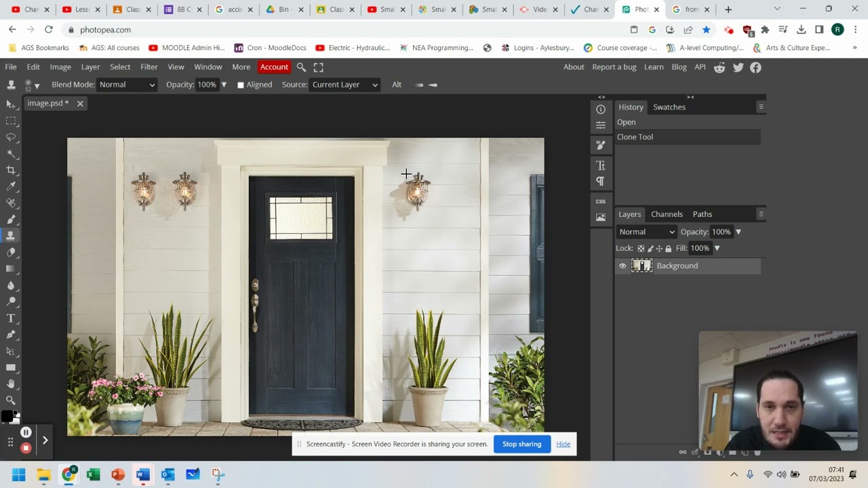The image size is (868, 488).
Task: Toggle lock all padlock icon
Action: (x=669, y=248)
